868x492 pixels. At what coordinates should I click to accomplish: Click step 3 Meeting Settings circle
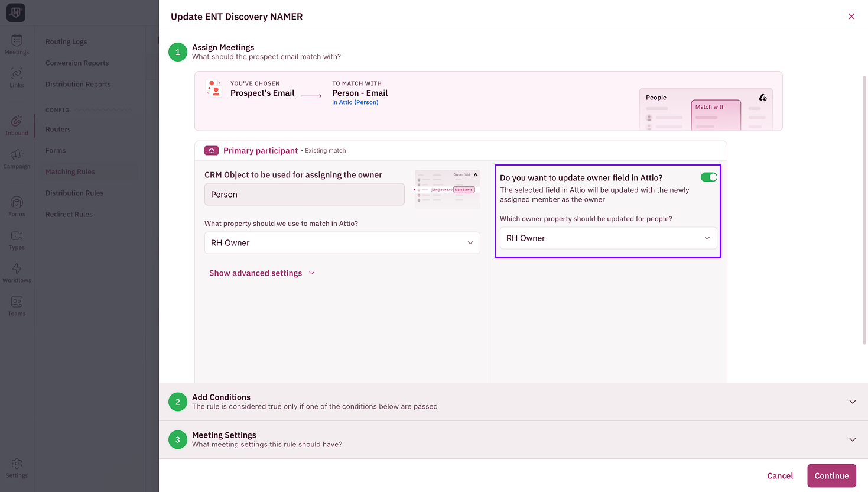click(x=178, y=440)
